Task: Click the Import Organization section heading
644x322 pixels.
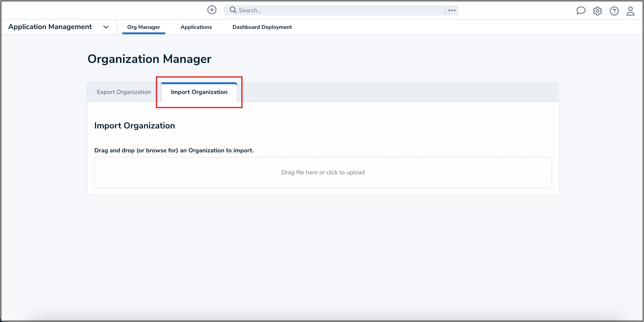Action: tap(134, 126)
